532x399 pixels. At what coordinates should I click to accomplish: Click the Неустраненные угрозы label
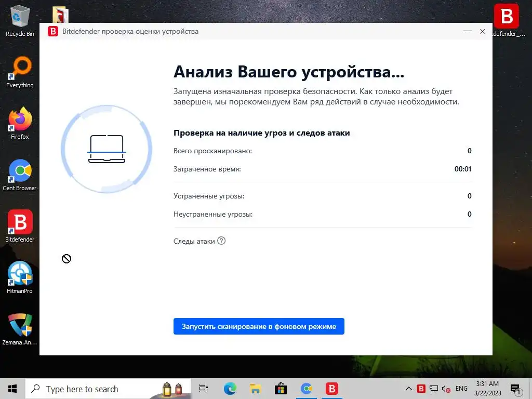tap(213, 215)
